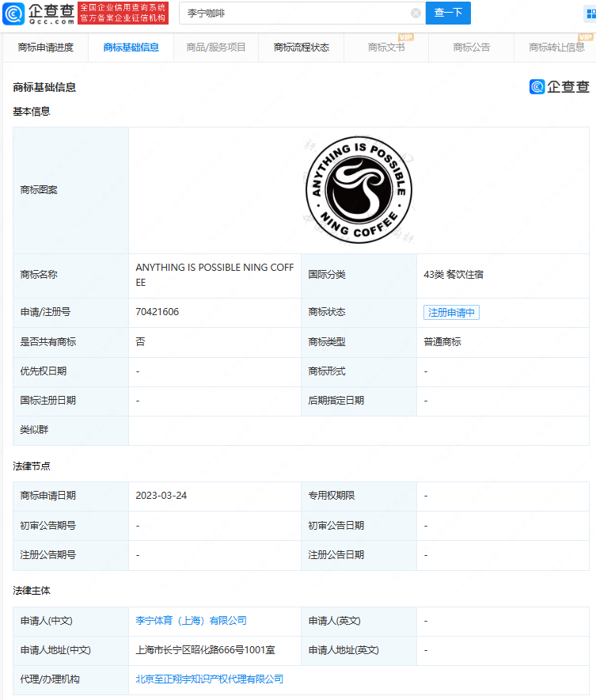Select trademark name ANYTHING IS POSSIBLE NING COFFEE

click(214, 275)
